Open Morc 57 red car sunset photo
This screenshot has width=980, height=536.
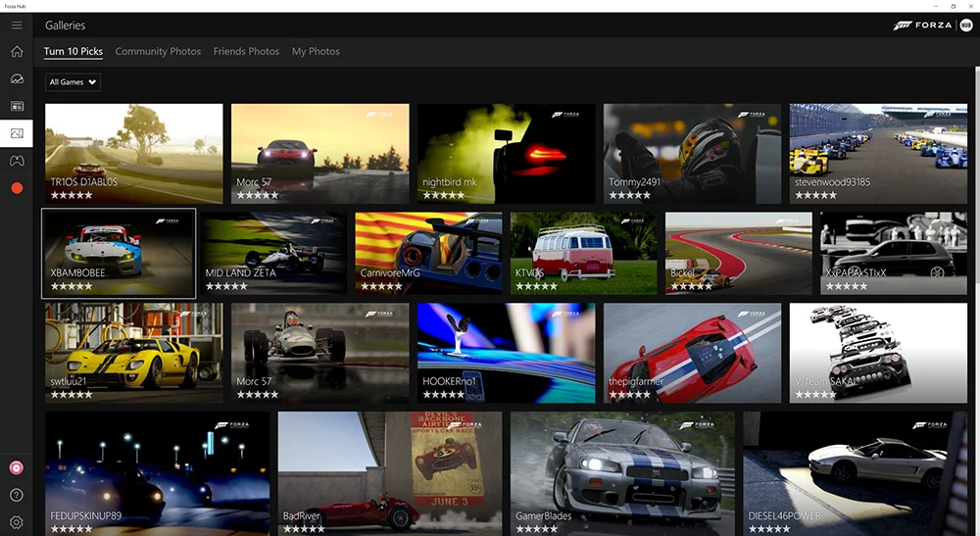320,154
